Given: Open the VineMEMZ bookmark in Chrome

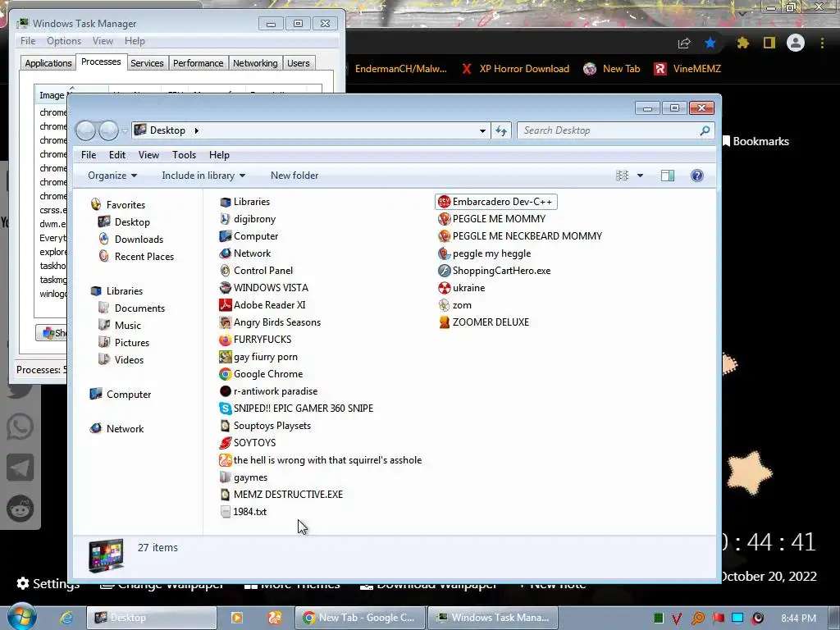Looking at the screenshot, I should pos(688,69).
